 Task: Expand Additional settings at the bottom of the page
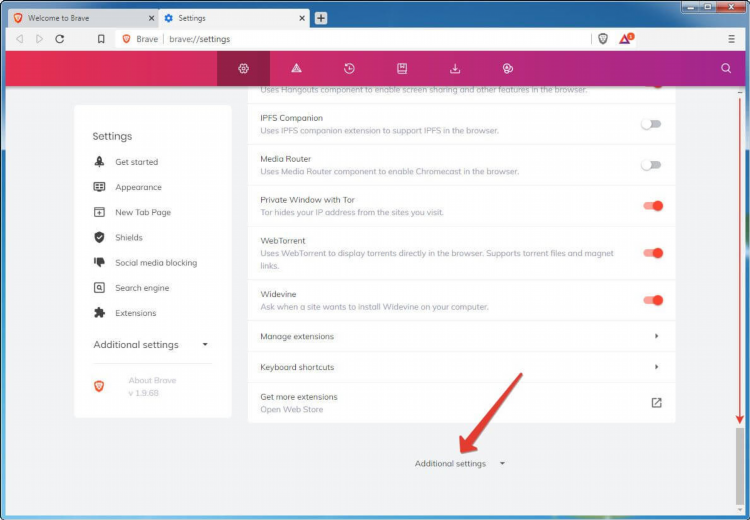pos(460,464)
